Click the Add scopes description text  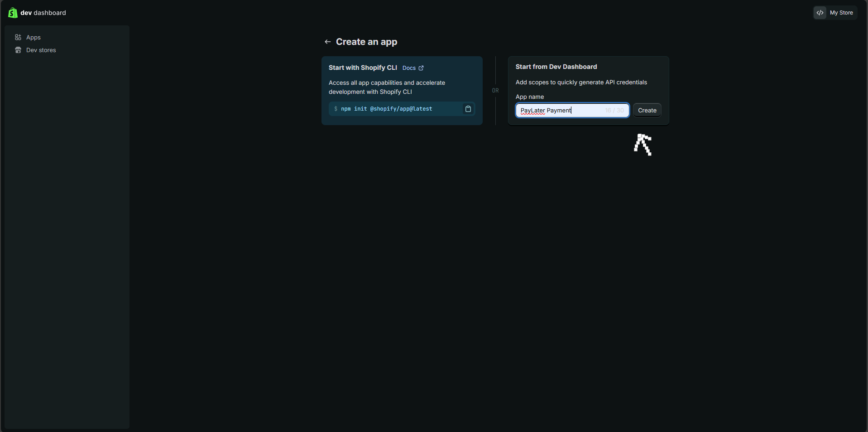tap(581, 82)
